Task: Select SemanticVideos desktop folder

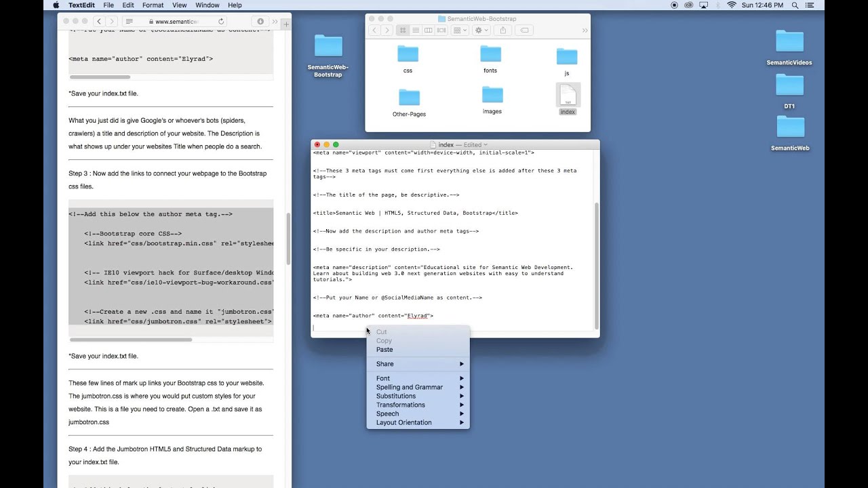Action: [x=789, y=47]
